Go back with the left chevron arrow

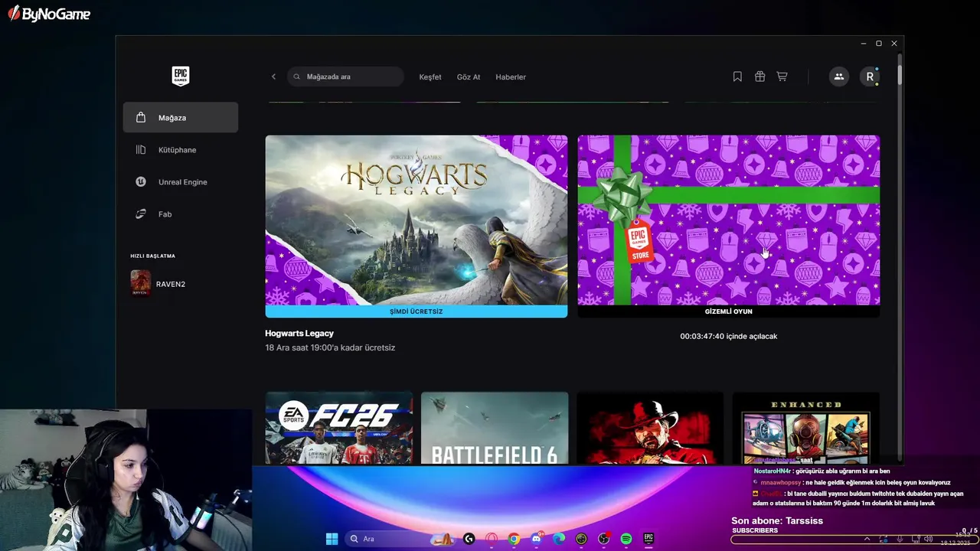pos(273,77)
